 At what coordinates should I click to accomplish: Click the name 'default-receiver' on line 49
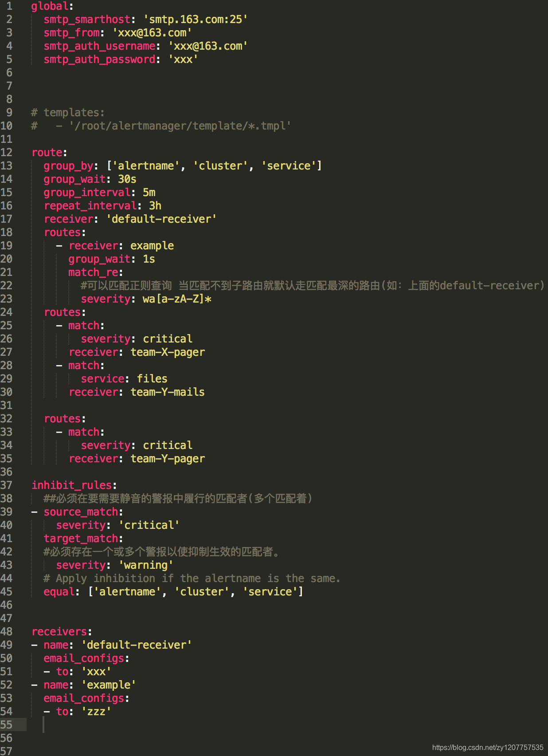point(137,645)
